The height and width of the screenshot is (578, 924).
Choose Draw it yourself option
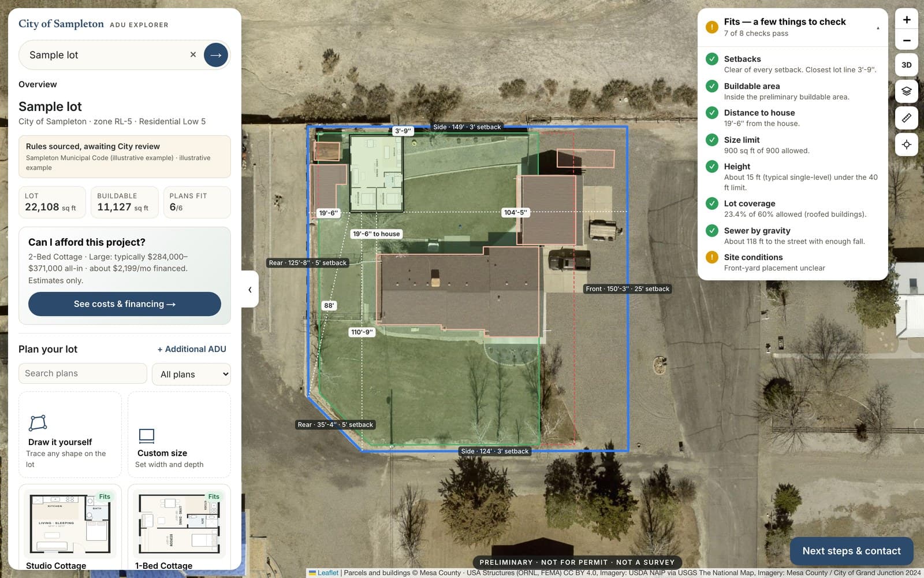[x=70, y=435]
